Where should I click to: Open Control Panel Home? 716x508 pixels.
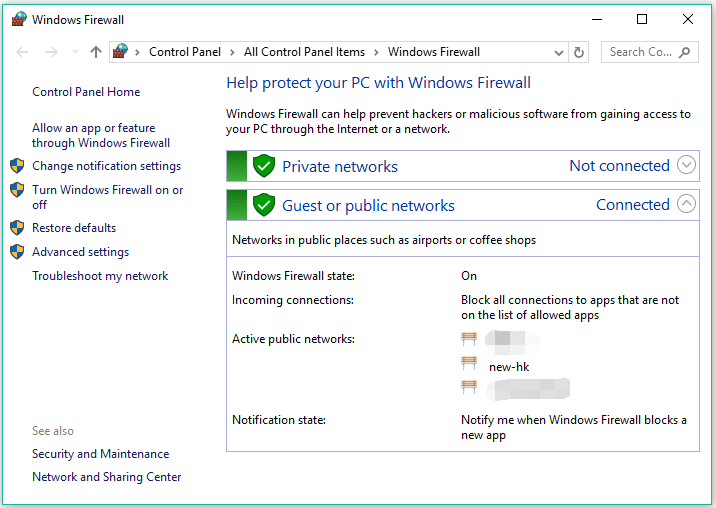tap(86, 92)
